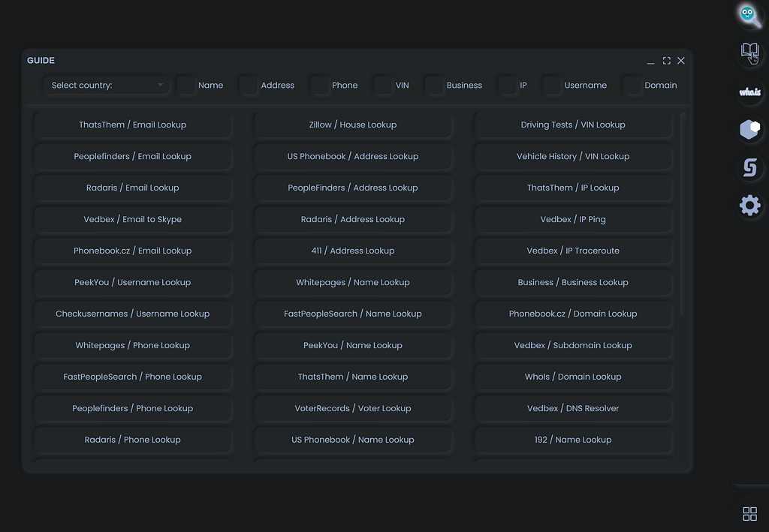Toggle the Username filter checkbox

pos(552,86)
